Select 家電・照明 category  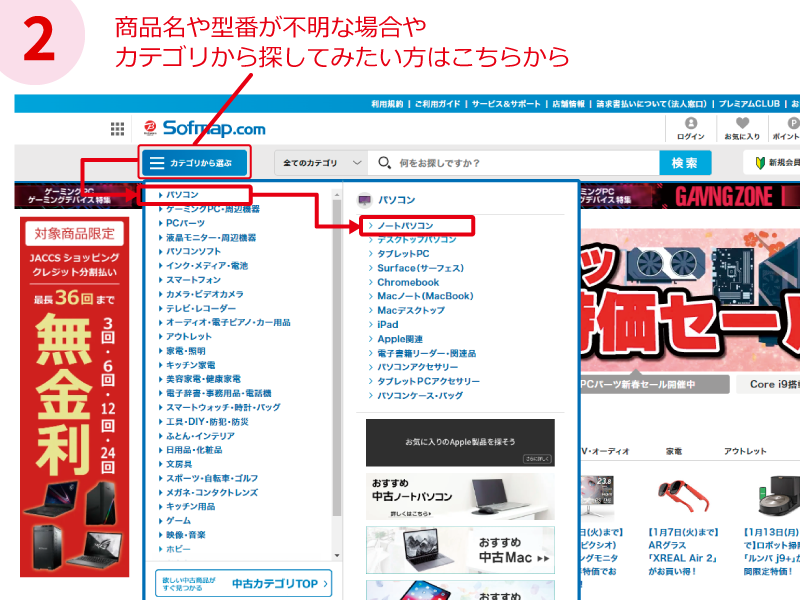pos(186,351)
